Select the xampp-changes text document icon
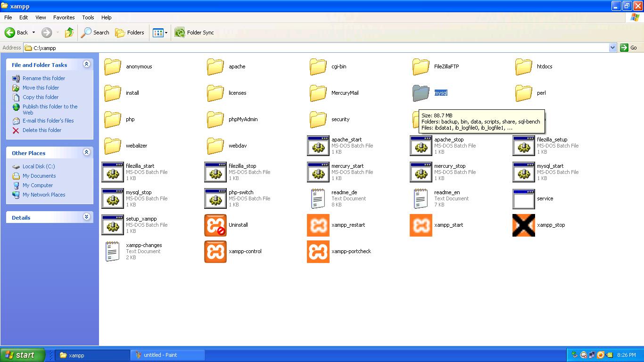The height and width of the screenshot is (362, 644). [x=113, y=252]
